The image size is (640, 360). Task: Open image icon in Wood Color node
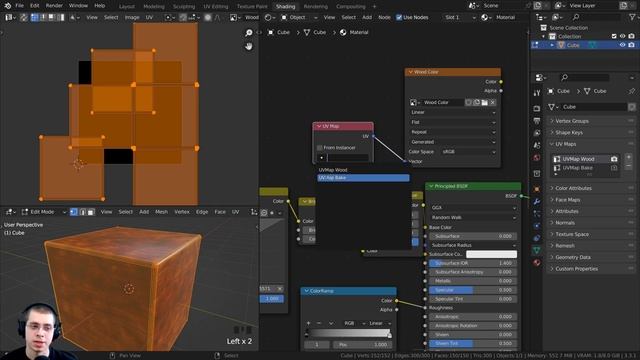(484, 102)
